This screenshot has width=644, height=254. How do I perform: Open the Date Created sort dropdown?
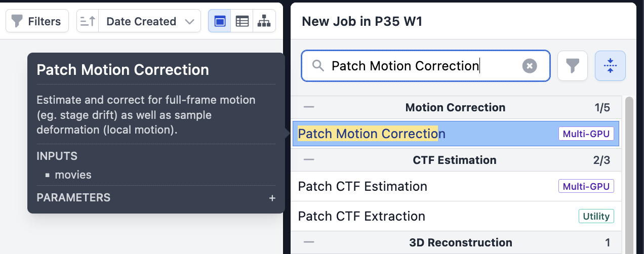tap(150, 21)
